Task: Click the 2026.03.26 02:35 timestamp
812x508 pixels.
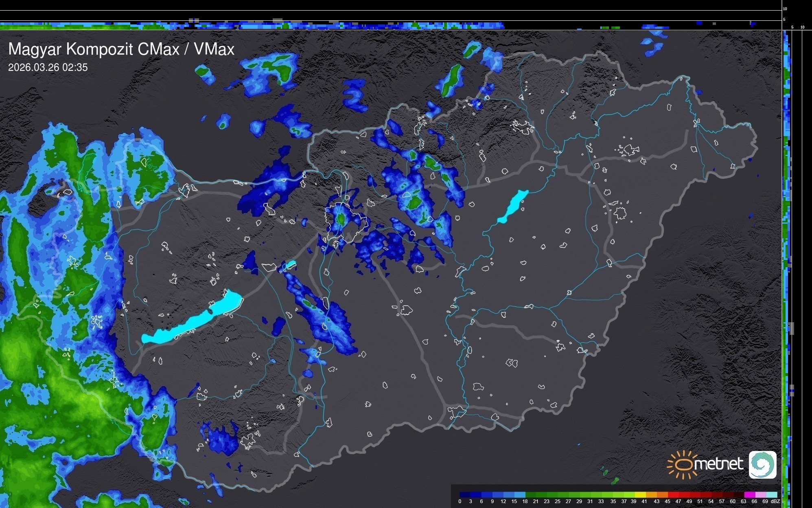Action: click(x=48, y=68)
